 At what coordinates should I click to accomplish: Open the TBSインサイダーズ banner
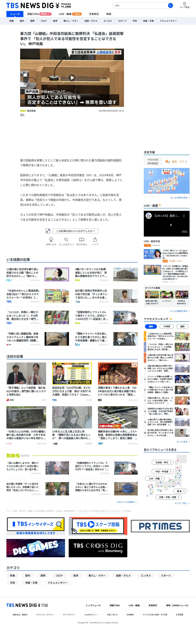click(36, 526)
